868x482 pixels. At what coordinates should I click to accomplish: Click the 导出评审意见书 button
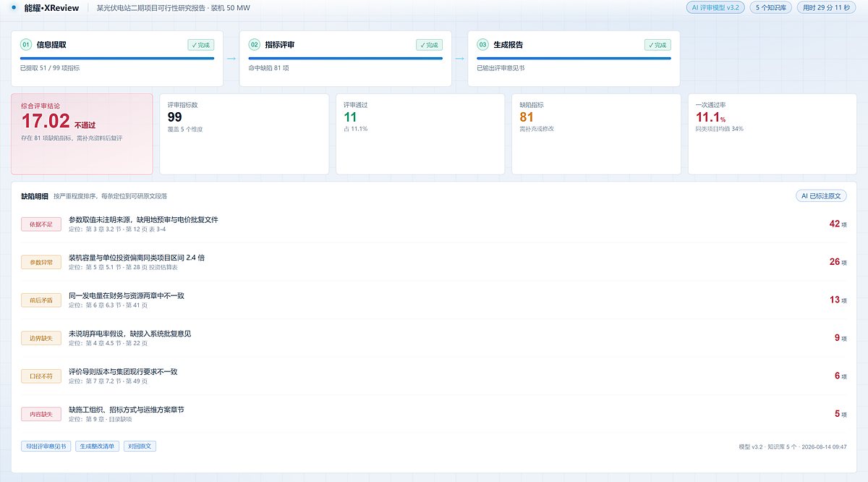click(x=45, y=447)
